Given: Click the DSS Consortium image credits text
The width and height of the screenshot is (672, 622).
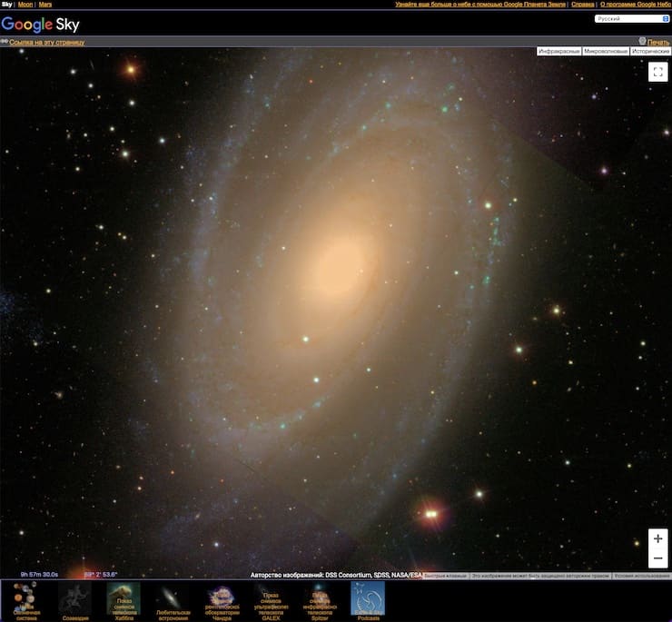Looking at the screenshot, I should tap(336, 575).
